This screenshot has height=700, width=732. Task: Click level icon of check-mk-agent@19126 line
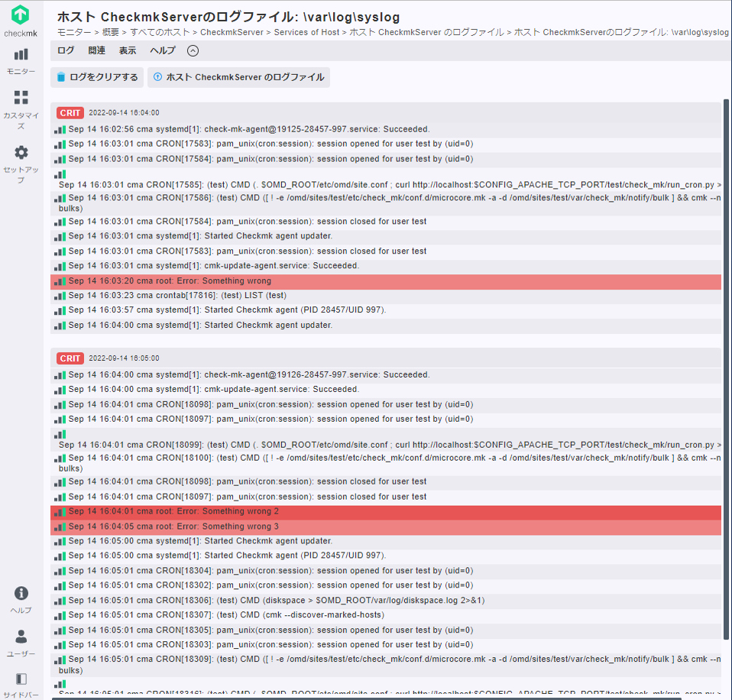60,375
